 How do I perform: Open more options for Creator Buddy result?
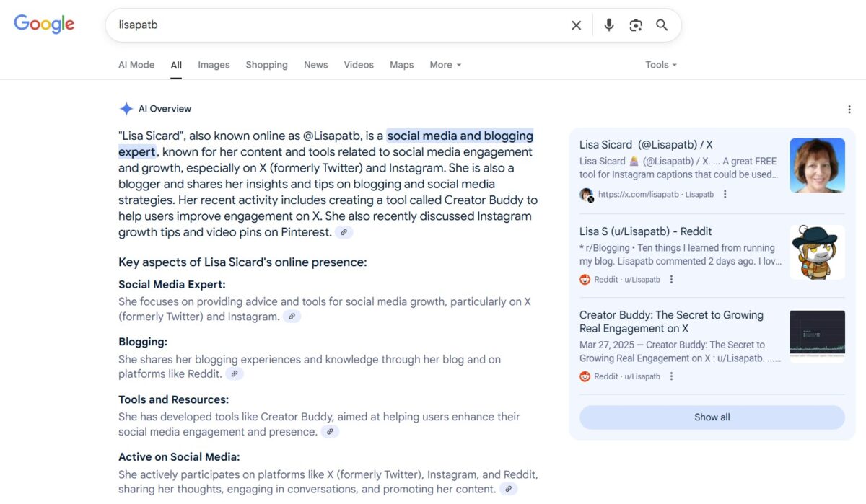(x=671, y=376)
